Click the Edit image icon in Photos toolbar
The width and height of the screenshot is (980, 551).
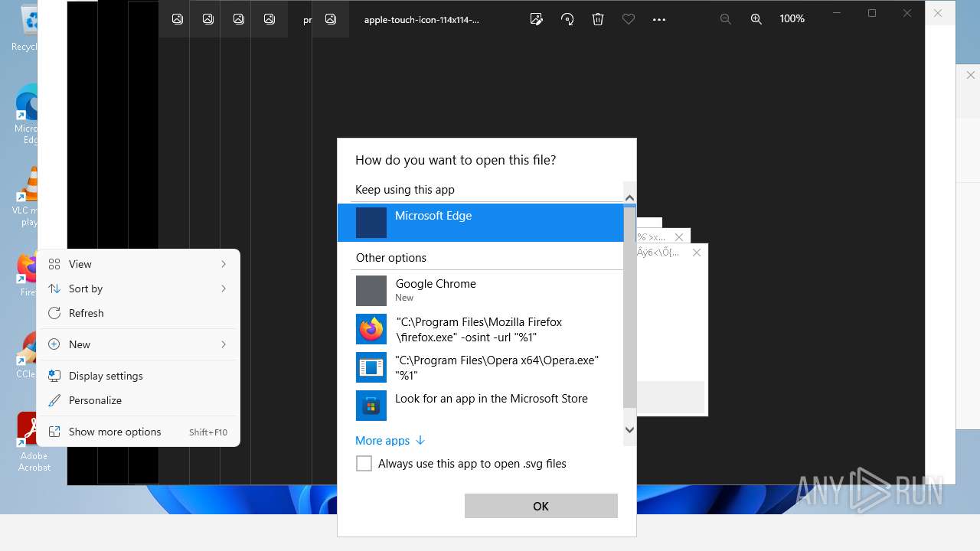pyautogui.click(x=537, y=19)
